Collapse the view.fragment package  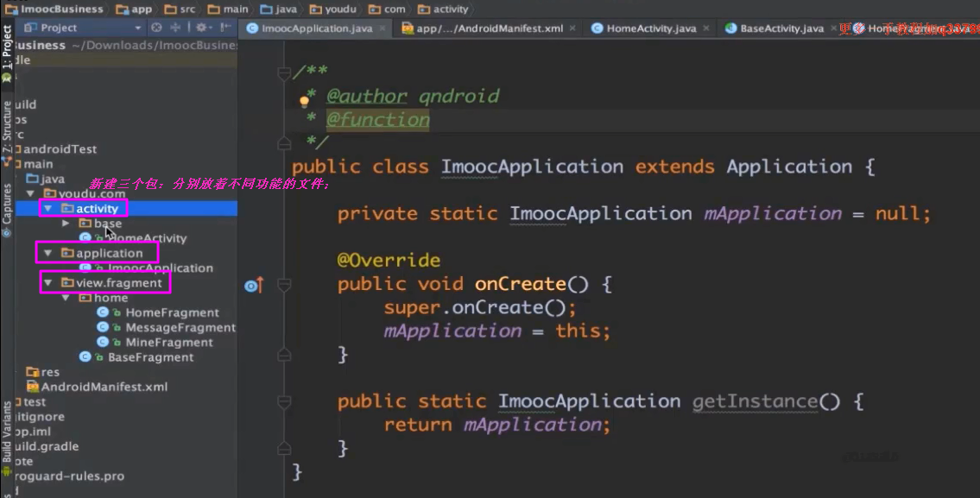47,283
